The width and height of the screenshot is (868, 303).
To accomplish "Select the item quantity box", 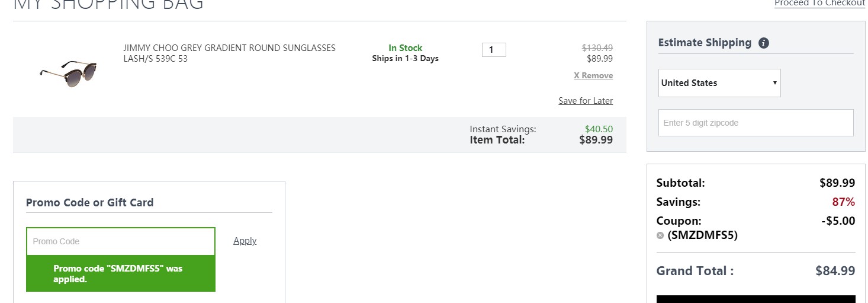I will (494, 50).
